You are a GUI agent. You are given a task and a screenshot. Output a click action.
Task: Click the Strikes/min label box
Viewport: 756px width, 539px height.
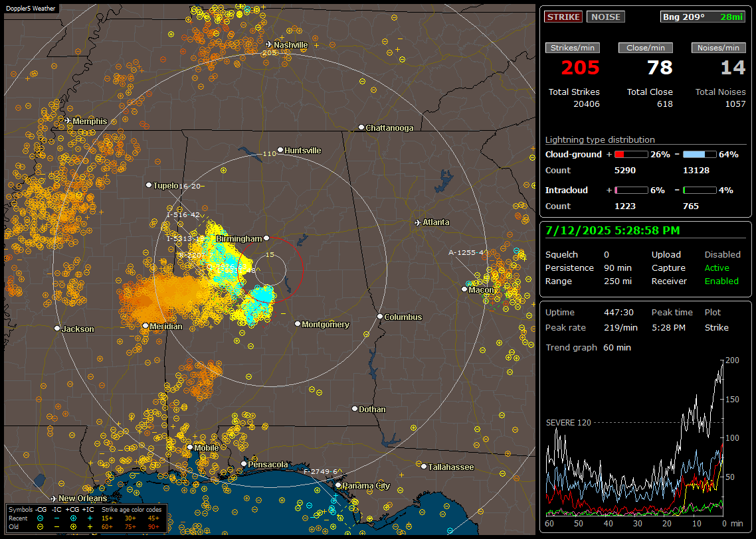click(572, 48)
